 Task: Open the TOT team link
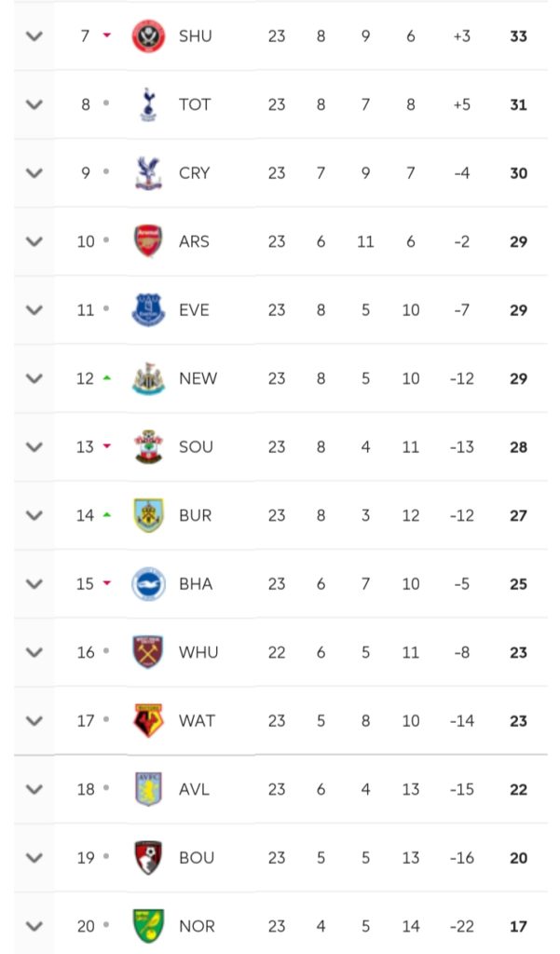[195, 104]
